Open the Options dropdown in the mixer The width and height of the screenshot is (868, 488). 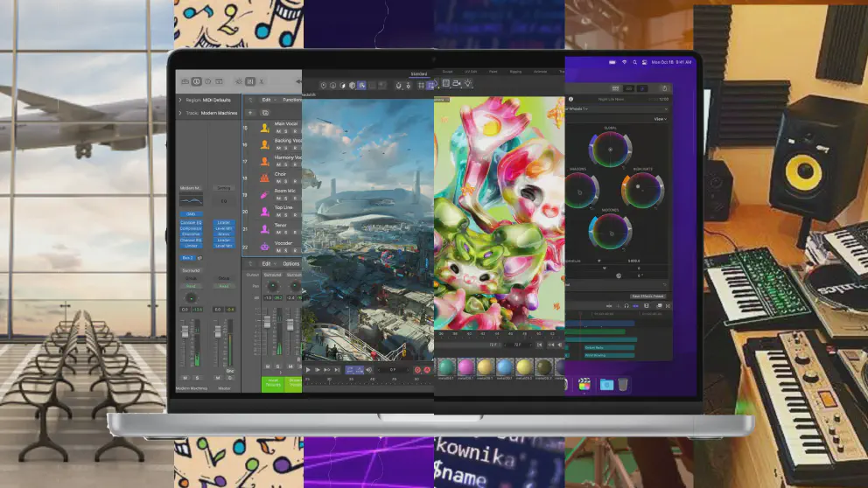point(291,264)
